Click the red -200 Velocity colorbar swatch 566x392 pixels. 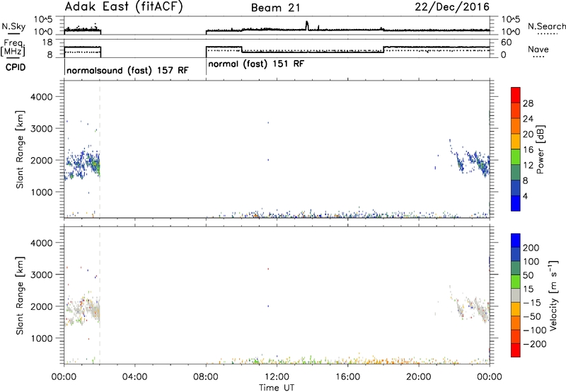516,350
